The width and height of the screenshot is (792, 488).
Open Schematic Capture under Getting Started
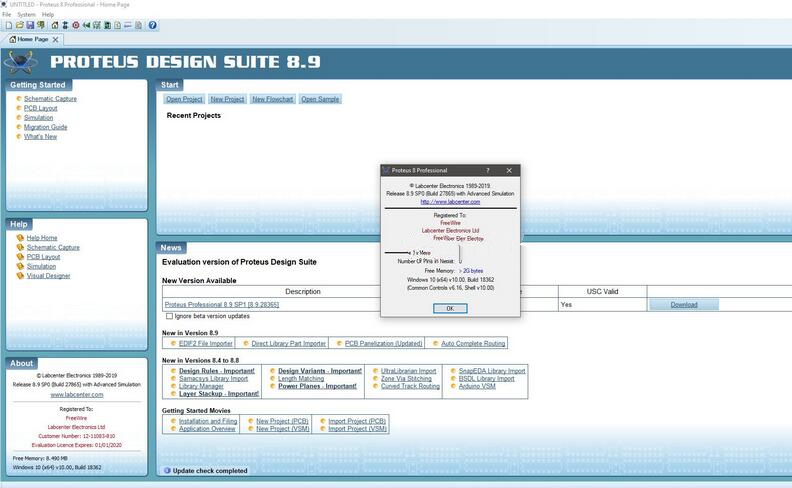pyautogui.click(x=51, y=99)
